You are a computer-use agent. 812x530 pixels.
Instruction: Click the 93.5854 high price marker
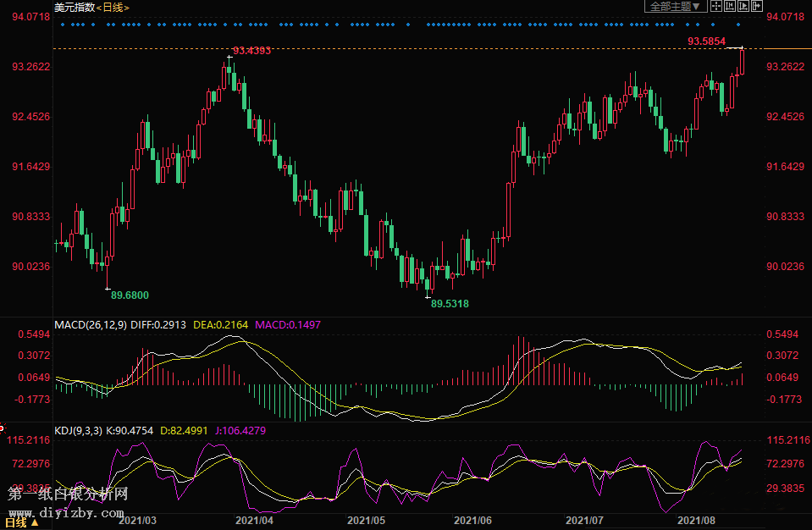click(x=704, y=41)
